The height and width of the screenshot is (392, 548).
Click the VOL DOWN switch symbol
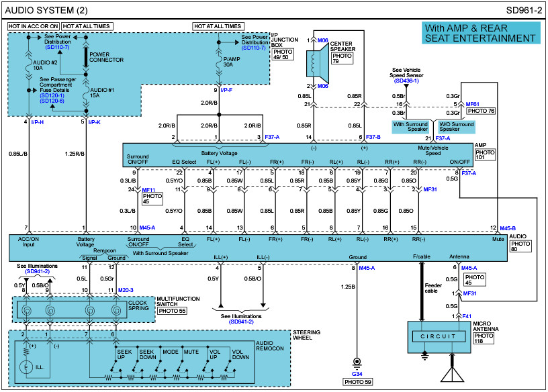pyautogui.click(x=229, y=368)
